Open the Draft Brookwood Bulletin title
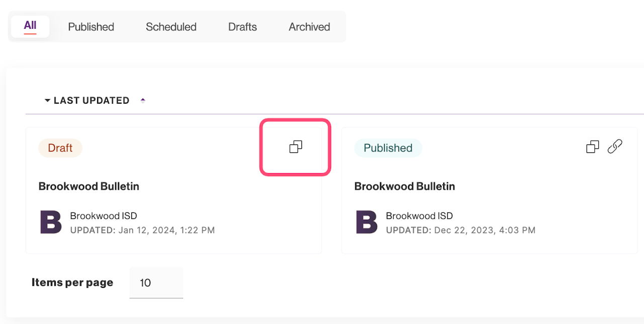 (x=89, y=186)
